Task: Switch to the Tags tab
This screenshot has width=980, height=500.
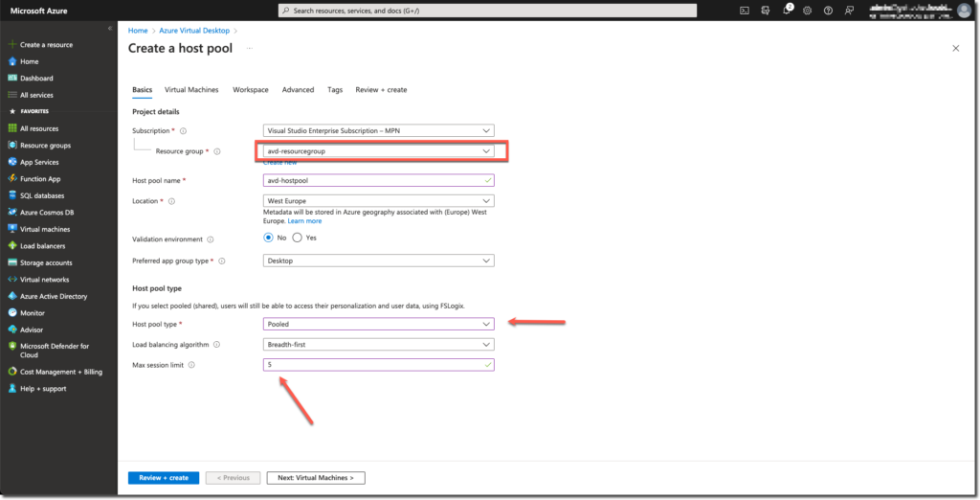Action: tap(335, 89)
